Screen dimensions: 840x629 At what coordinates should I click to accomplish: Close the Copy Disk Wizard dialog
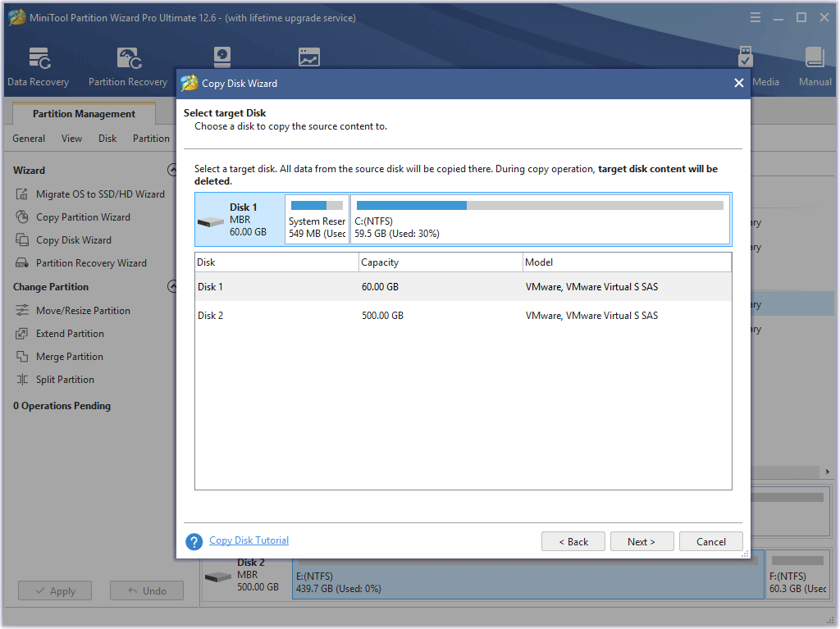tap(739, 83)
